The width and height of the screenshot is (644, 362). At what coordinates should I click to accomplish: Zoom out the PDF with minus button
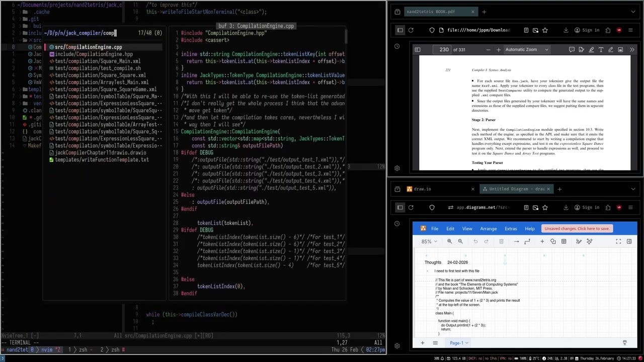(488, 50)
